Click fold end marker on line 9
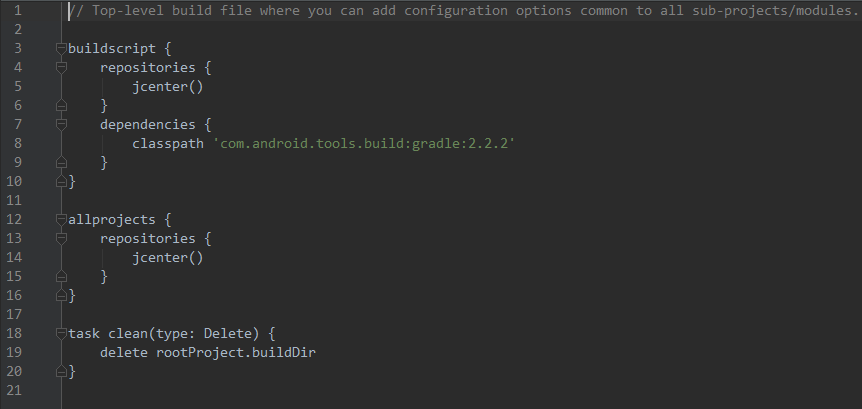862x409 pixels. point(62,162)
